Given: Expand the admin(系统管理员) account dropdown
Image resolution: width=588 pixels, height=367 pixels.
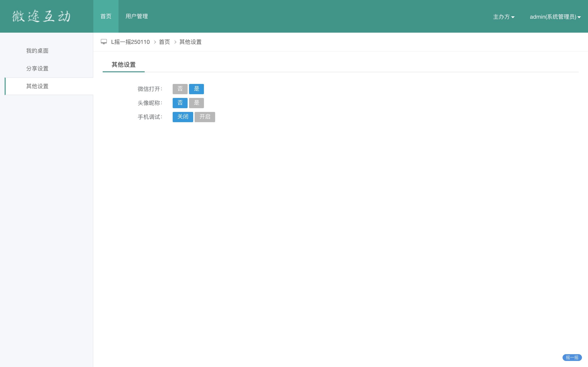Looking at the screenshot, I should tap(555, 17).
